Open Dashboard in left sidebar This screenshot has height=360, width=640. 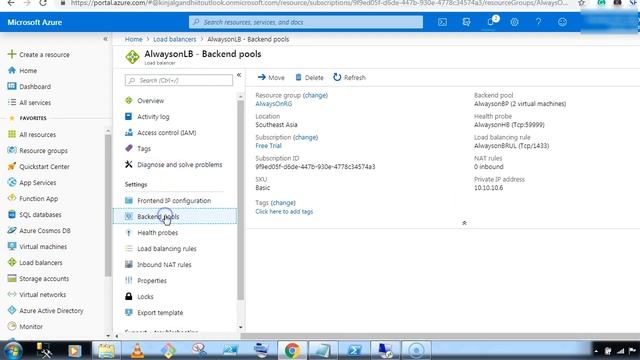(29, 86)
